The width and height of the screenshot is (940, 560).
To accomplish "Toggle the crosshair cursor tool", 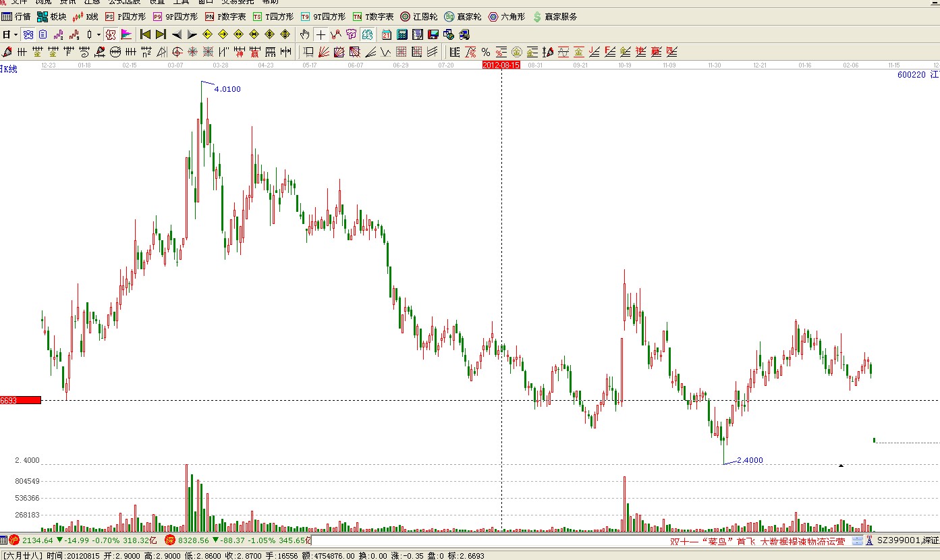I will tap(321, 34).
